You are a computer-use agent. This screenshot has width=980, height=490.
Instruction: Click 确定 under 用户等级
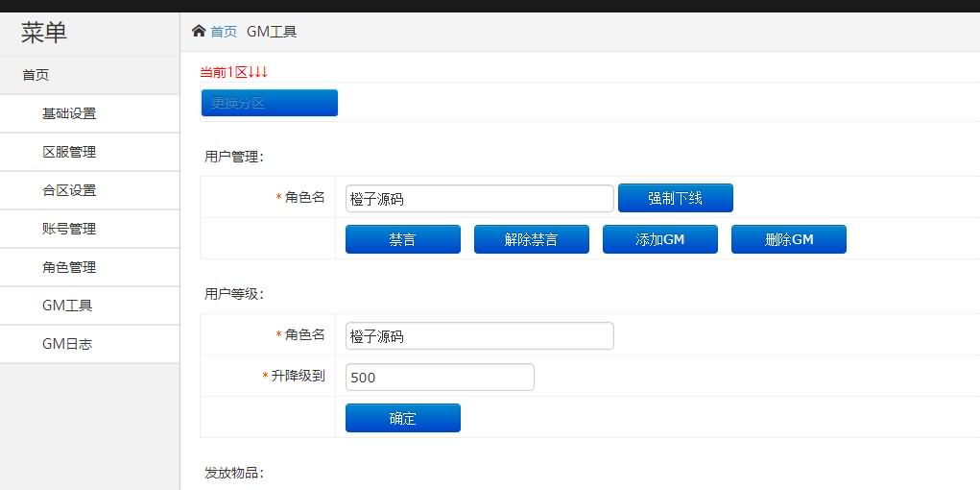403,418
